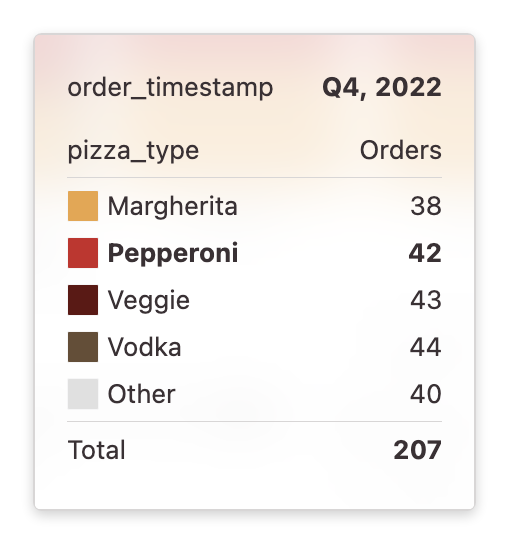
Task: Click the pizza_type column header
Action: (133, 151)
